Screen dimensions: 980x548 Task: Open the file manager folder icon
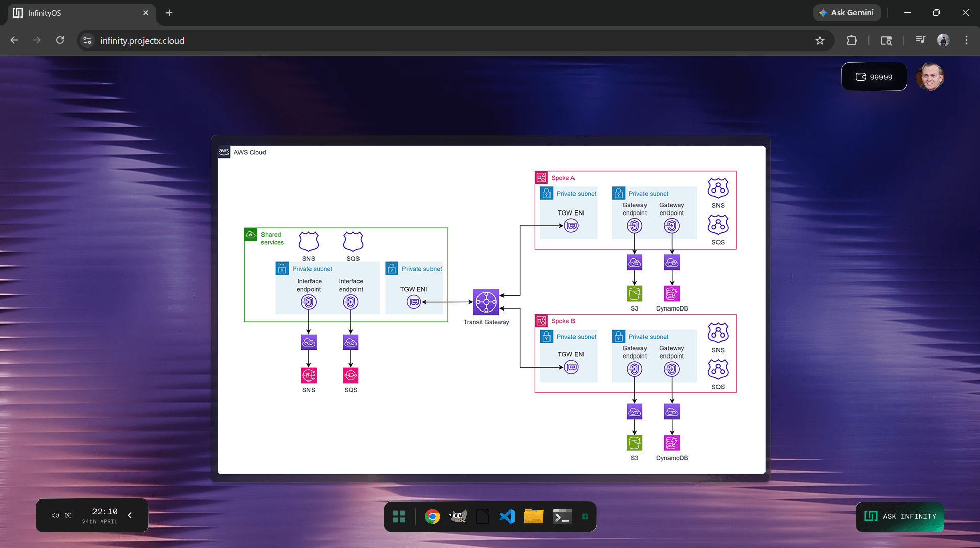(534, 516)
